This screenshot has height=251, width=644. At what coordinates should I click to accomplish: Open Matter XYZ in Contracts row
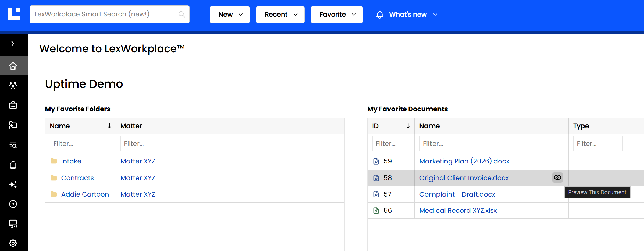pos(138,178)
